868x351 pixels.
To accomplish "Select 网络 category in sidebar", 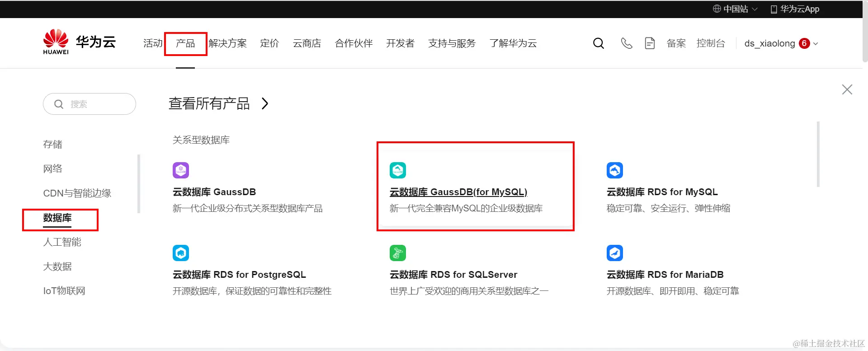I will (x=53, y=169).
